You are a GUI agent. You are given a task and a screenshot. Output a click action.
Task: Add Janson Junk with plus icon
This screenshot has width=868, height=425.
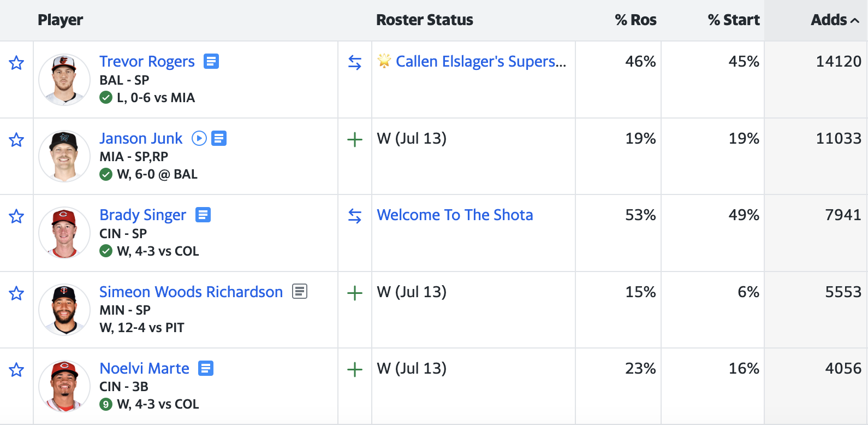[x=355, y=140]
